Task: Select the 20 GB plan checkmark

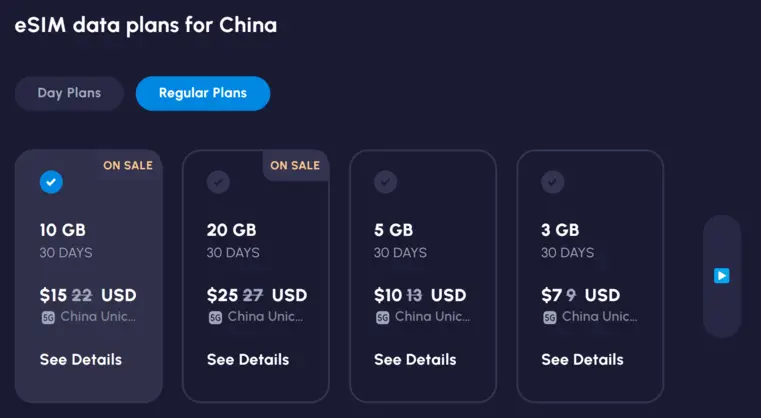Action: (x=218, y=182)
